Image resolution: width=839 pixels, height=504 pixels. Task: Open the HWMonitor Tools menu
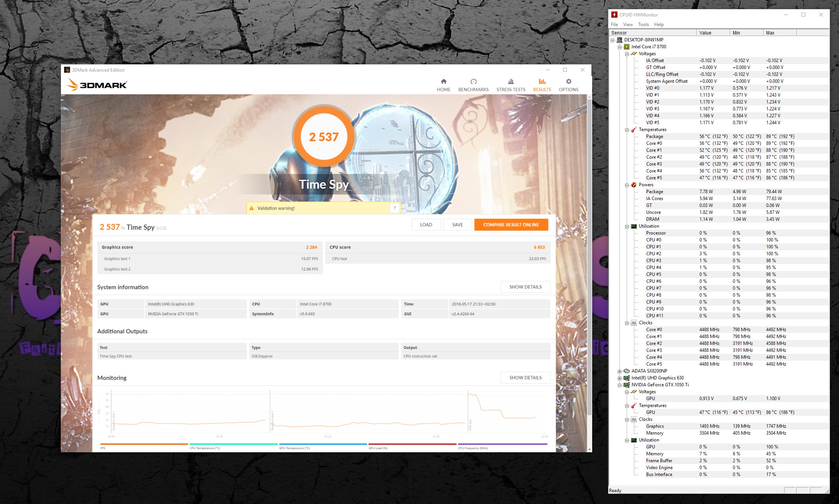click(643, 25)
